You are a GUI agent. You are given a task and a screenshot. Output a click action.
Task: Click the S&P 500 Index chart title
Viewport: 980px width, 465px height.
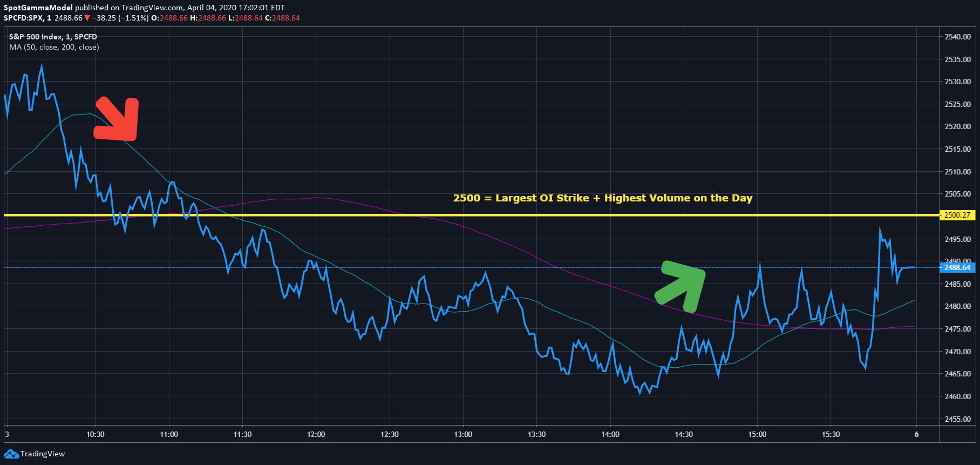coord(53,37)
